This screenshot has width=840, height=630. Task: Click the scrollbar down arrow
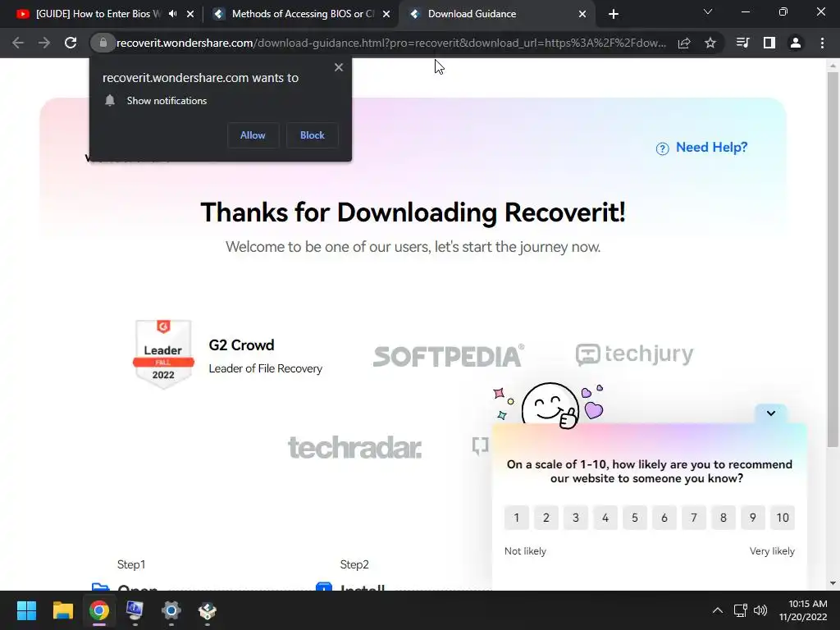pos(833,583)
